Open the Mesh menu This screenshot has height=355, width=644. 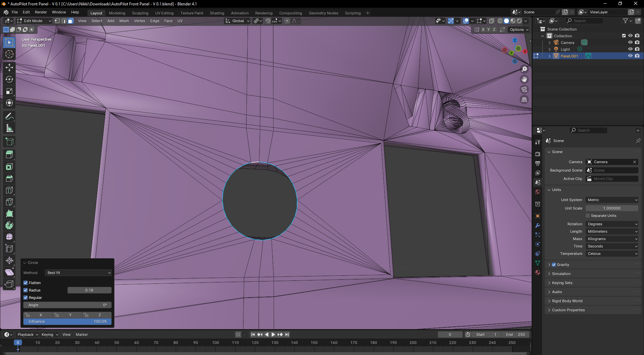click(124, 21)
